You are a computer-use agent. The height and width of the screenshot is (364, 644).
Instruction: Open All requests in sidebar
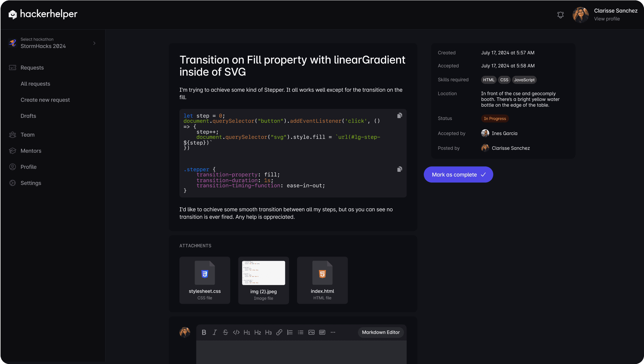(35, 84)
